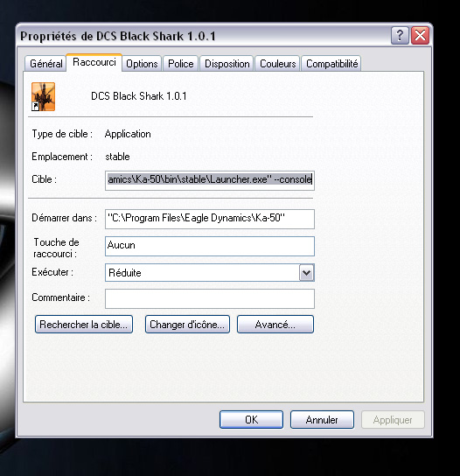Viewport: 460px width, 476px height.
Task: Cancel with the Annuler button
Action: [x=322, y=420]
